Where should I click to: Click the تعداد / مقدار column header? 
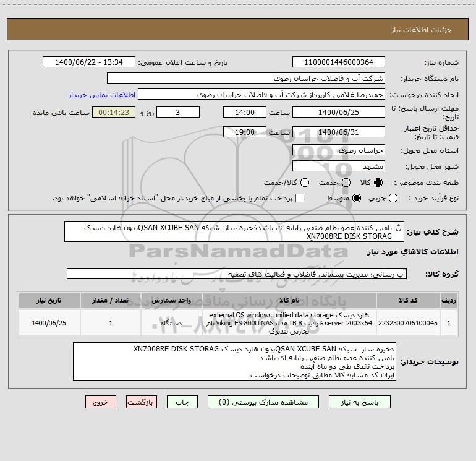tap(111, 300)
